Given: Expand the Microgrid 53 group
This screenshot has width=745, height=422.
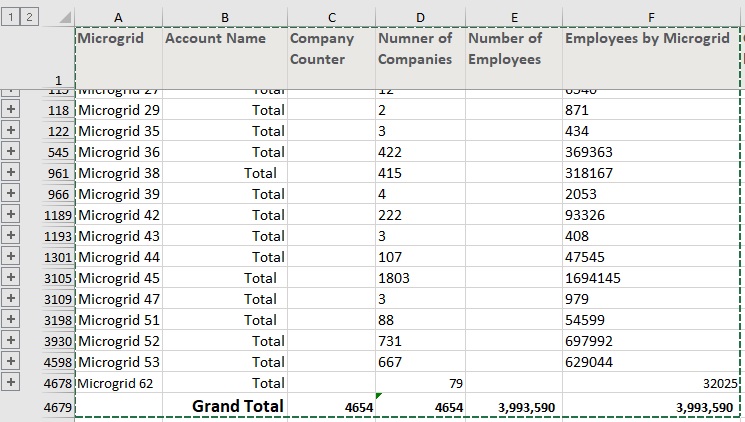Looking at the screenshot, I should 10,361.
